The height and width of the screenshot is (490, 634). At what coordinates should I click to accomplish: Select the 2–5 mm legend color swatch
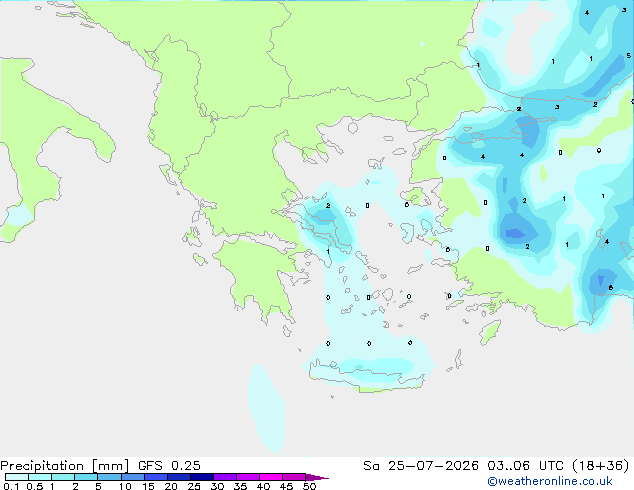(x=86, y=477)
